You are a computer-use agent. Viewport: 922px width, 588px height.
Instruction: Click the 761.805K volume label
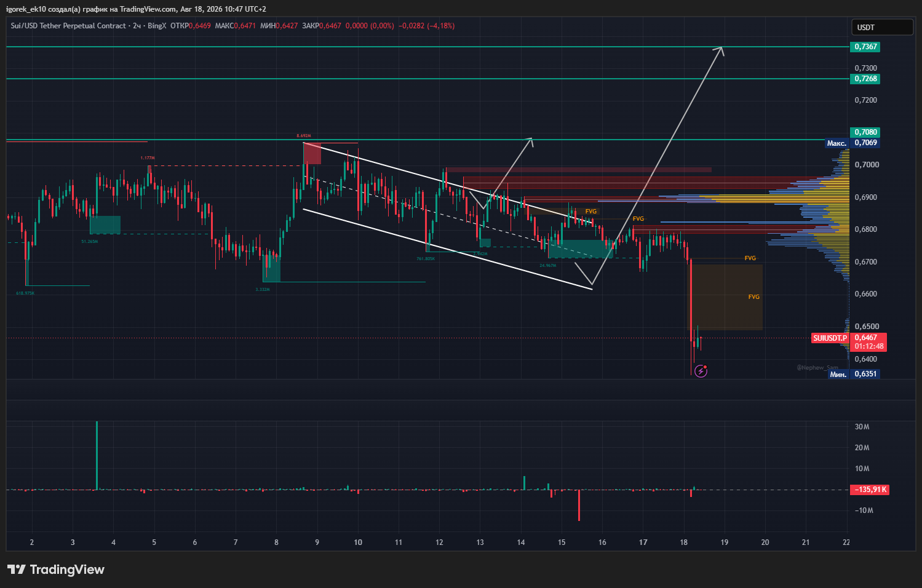[426, 259]
